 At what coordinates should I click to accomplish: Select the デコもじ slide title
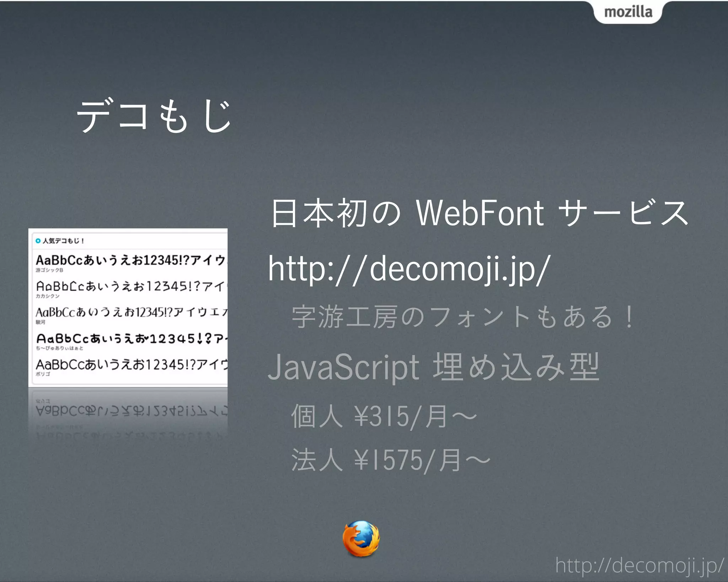[x=154, y=116]
